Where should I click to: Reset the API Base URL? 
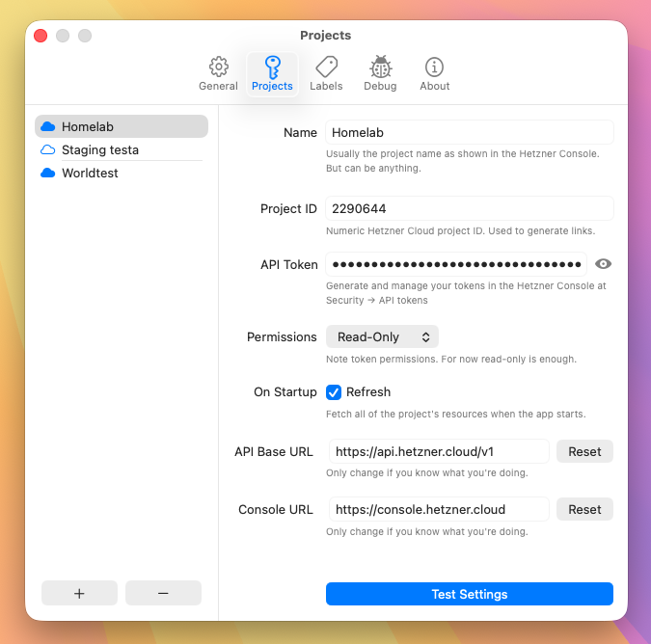coord(584,451)
